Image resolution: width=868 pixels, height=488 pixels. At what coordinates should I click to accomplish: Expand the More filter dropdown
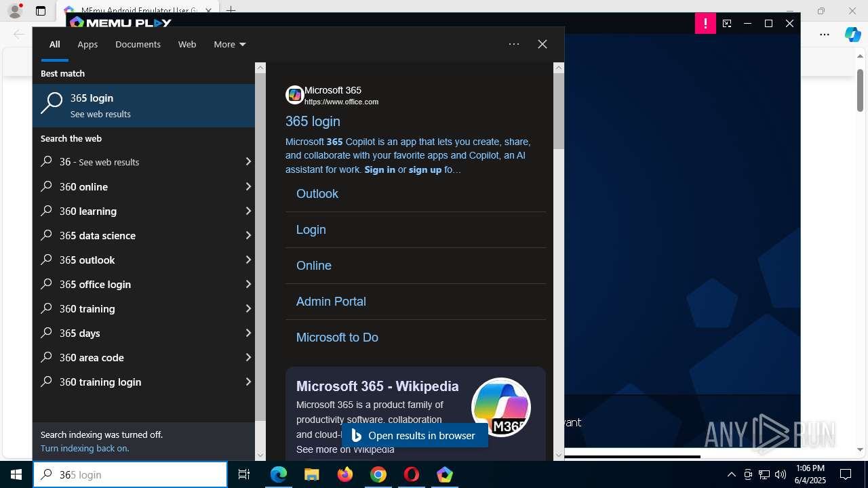pyautogui.click(x=230, y=44)
